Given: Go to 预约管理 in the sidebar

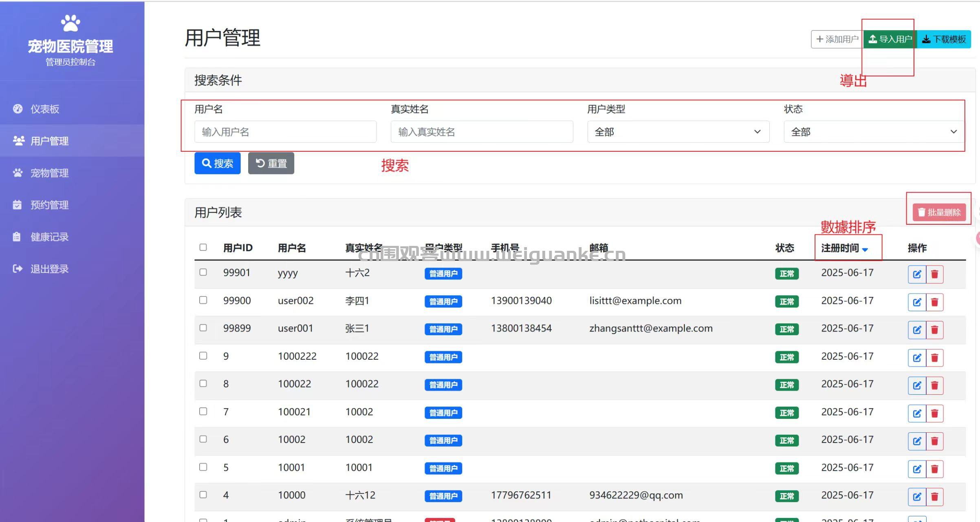Looking at the screenshot, I should [x=49, y=205].
